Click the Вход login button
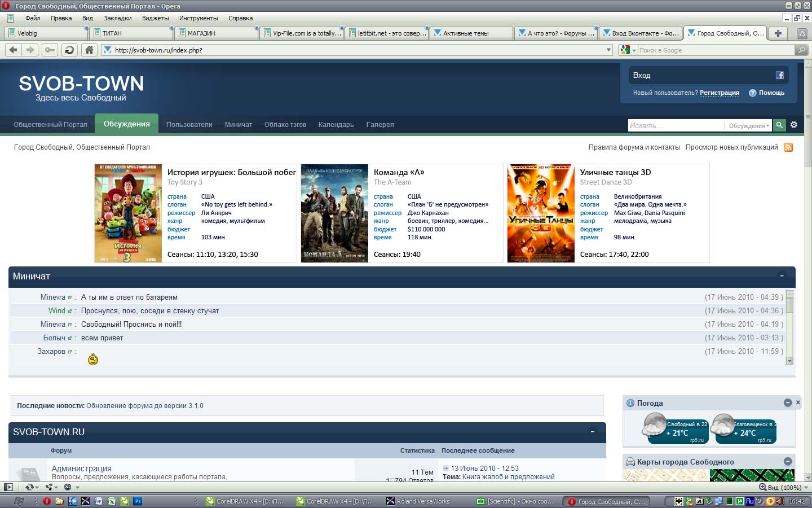812x508 pixels. click(x=709, y=75)
